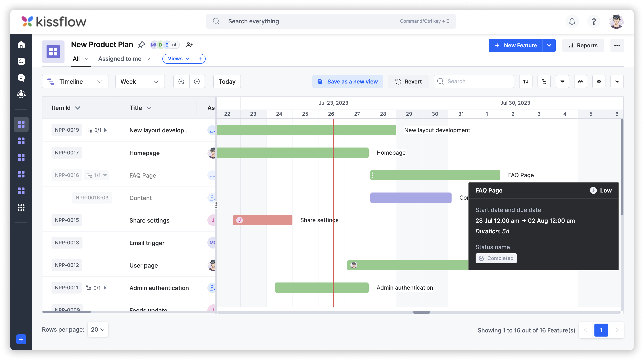
Task: Open the all apps grid sidebar icon
Action: 21,207
